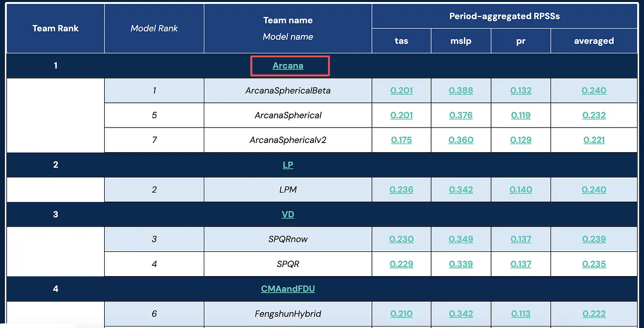Click ArcanaSphericalBeta mslp score 0.388
Image resolution: width=644 pixels, height=328 pixels.
[x=461, y=91]
